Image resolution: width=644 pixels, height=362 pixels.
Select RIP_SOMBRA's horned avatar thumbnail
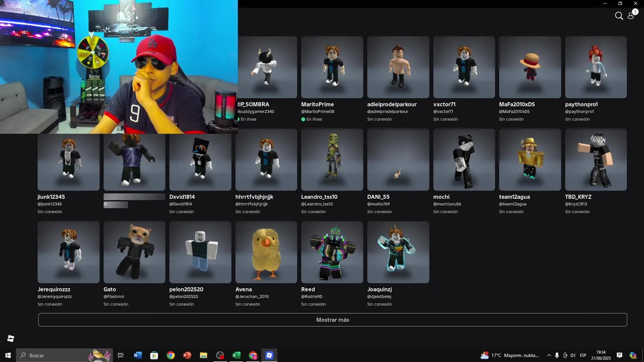click(x=267, y=67)
